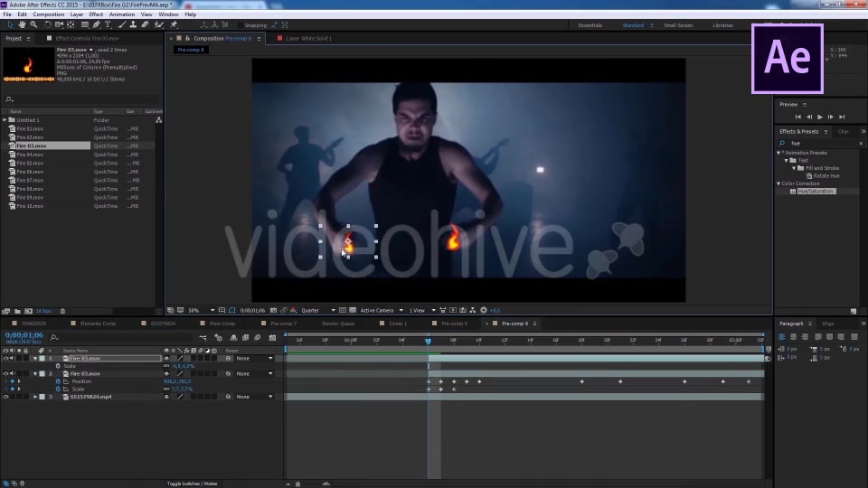Select the Selection arrow tool
Image resolution: width=868 pixels, height=488 pixels.
pyautogui.click(x=10, y=25)
